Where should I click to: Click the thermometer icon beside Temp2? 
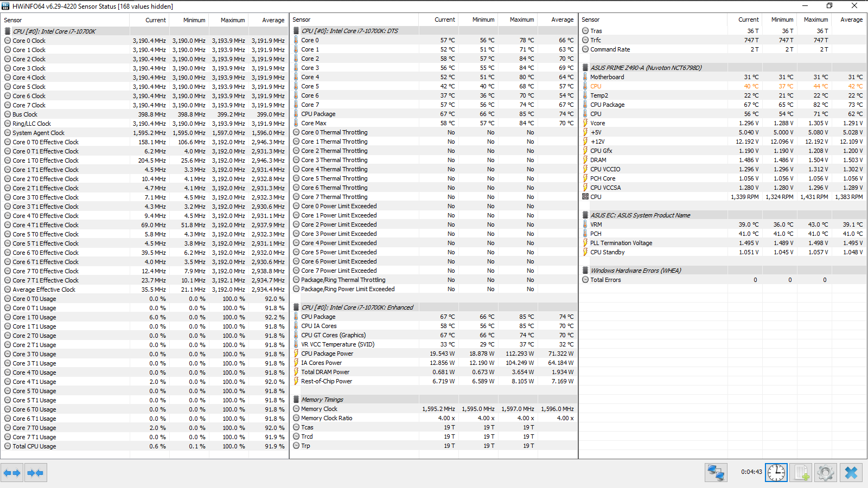pyautogui.click(x=585, y=95)
